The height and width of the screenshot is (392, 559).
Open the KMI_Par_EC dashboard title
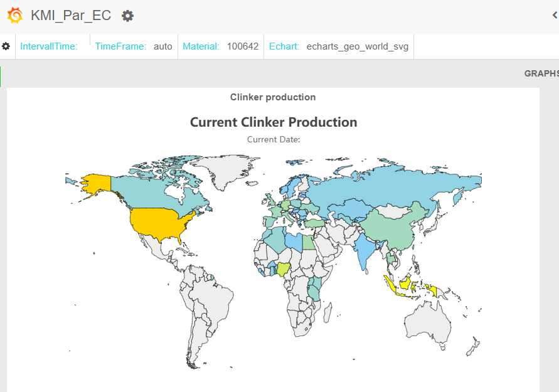coord(71,16)
